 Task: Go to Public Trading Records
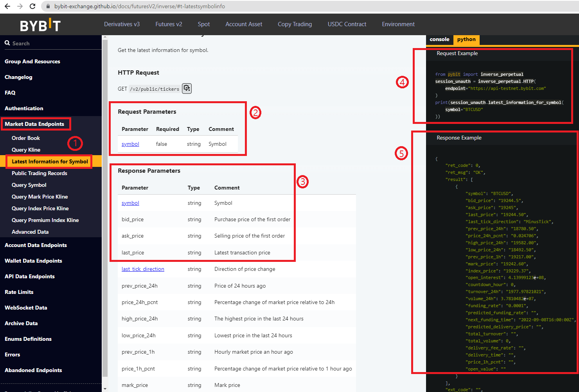pyautogui.click(x=40, y=173)
